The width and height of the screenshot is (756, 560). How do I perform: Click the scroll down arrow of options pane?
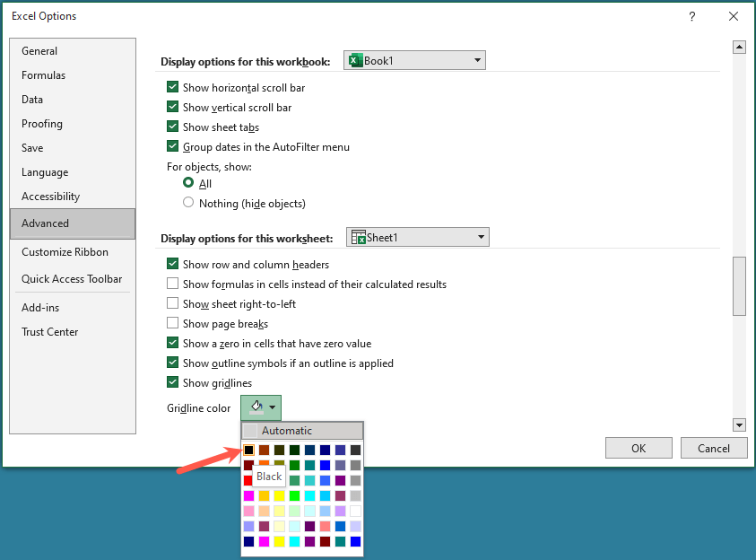click(x=739, y=425)
